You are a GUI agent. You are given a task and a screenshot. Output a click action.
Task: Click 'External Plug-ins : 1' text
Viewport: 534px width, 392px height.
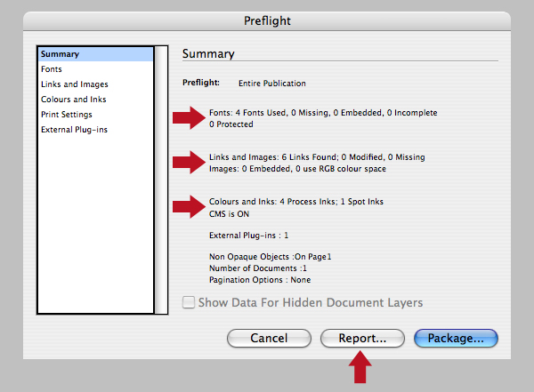tap(248, 236)
